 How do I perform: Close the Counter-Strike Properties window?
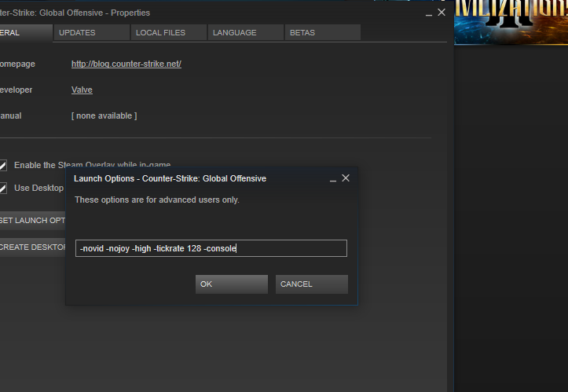tap(442, 13)
